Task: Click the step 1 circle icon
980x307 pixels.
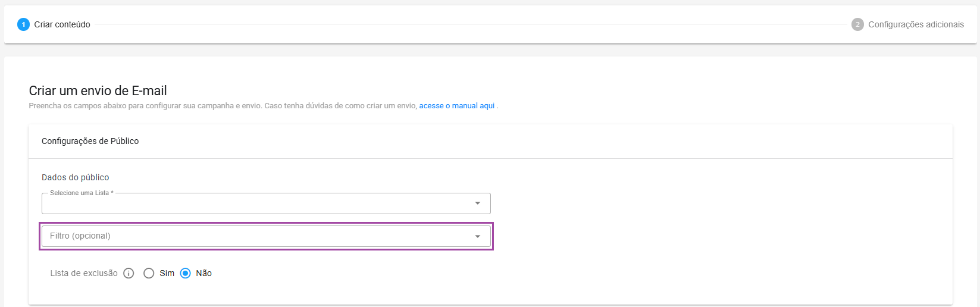Action: click(23, 24)
